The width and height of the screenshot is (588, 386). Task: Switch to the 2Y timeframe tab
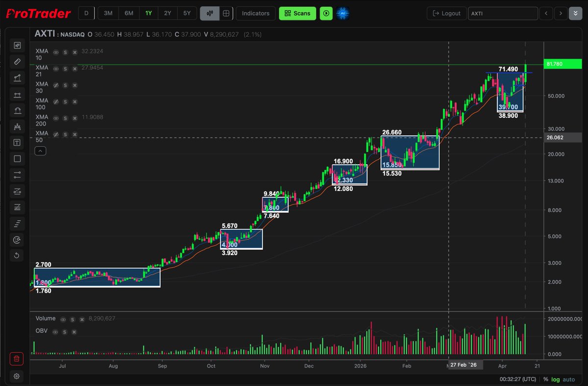168,13
